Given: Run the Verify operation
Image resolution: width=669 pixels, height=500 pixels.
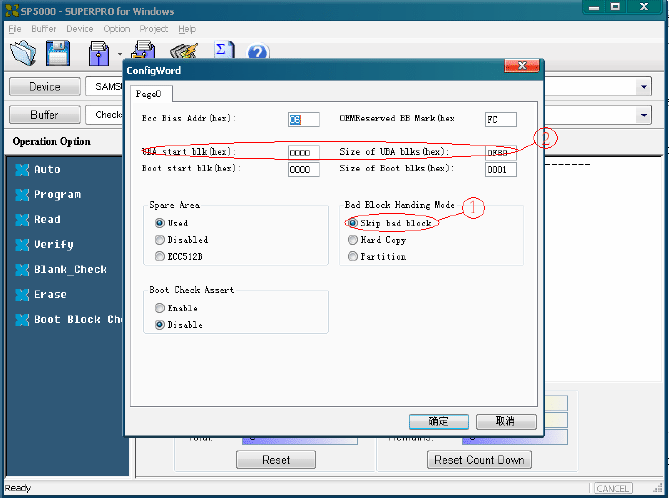Looking at the screenshot, I should coord(44,245).
